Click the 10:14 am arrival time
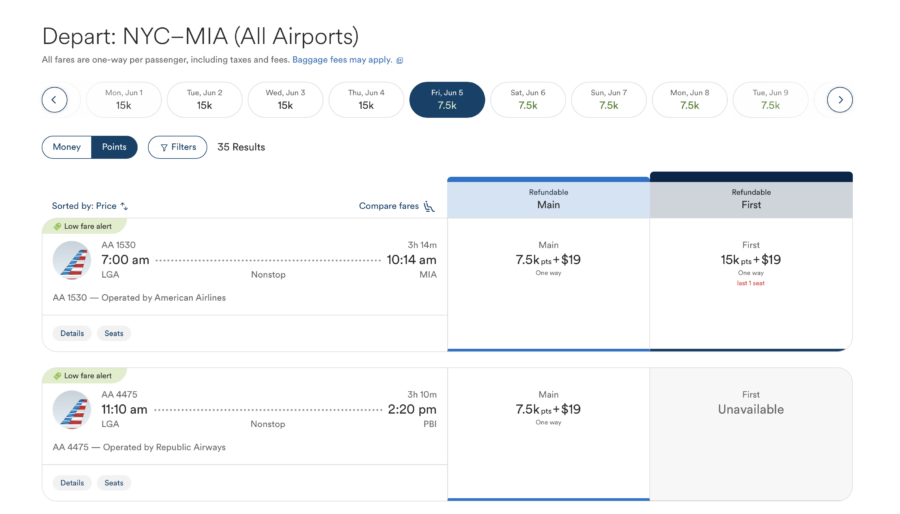 [411, 260]
